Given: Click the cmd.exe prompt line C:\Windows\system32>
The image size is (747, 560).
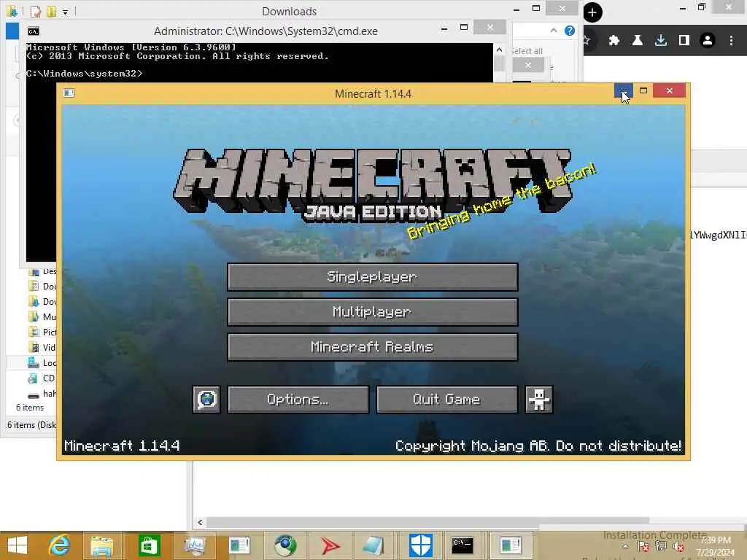Looking at the screenshot, I should coord(85,74).
